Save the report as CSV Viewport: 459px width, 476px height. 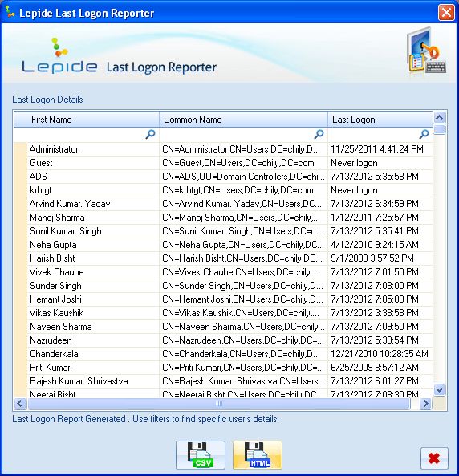pyautogui.click(x=201, y=455)
